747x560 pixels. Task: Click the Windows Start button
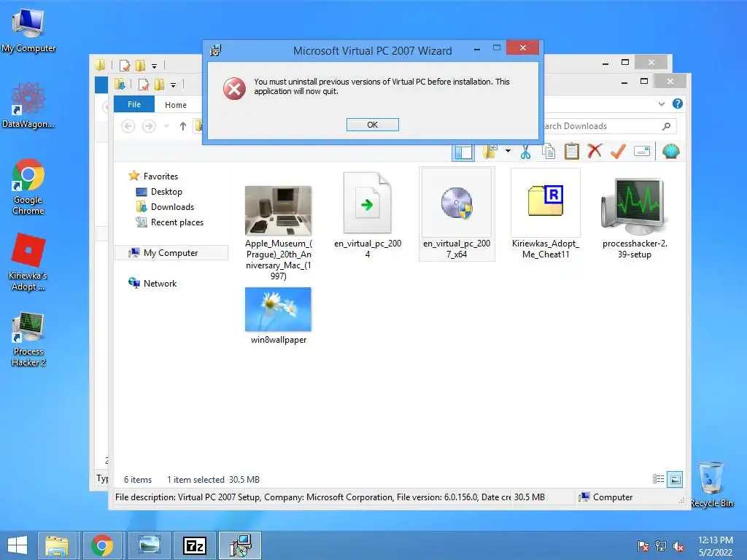coord(18,545)
